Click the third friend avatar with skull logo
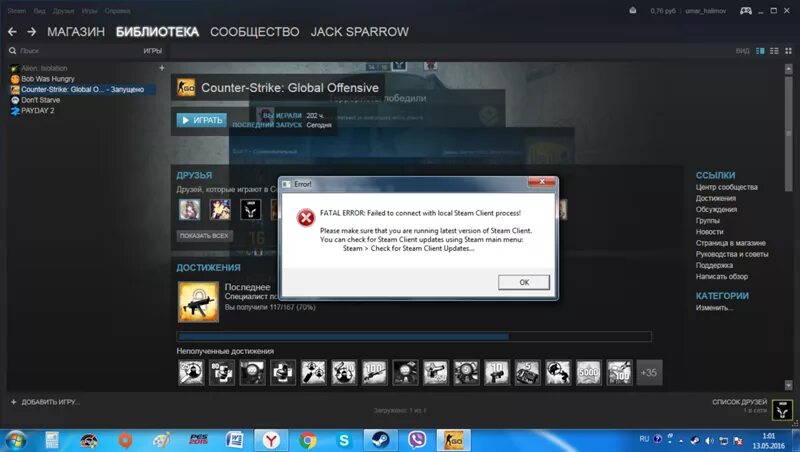The width and height of the screenshot is (800, 452). (x=251, y=210)
